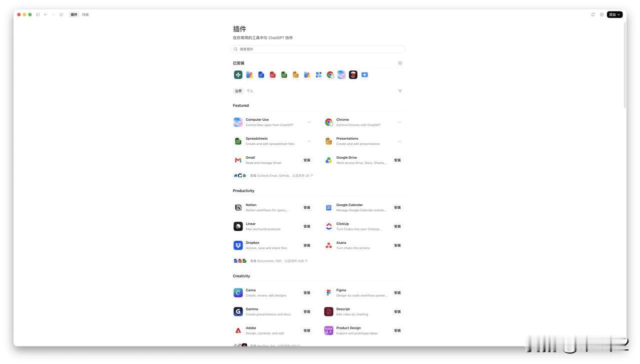Open the blue four-squares icon in the installed row
640x364 pixels.
point(318,75)
